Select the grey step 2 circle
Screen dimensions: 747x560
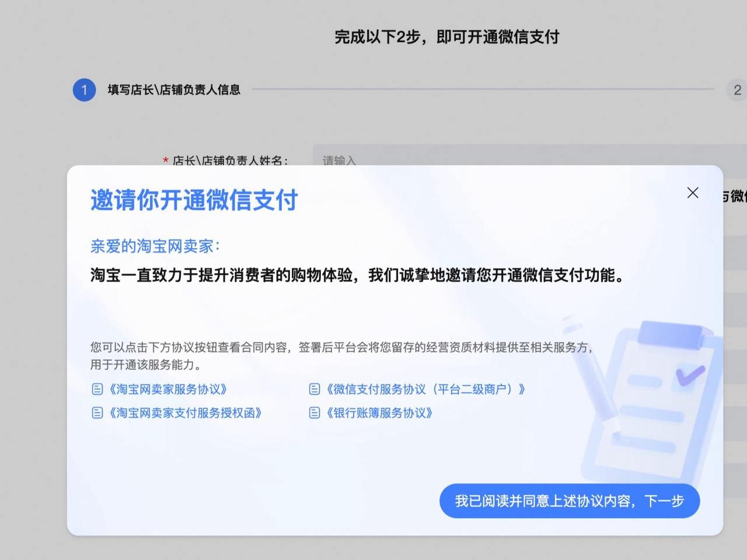736,90
